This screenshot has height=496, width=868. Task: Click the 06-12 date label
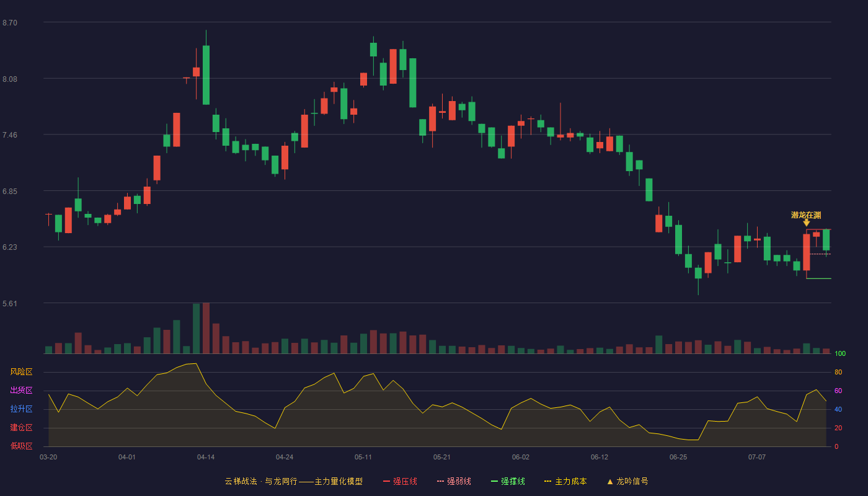(x=600, y=457)
